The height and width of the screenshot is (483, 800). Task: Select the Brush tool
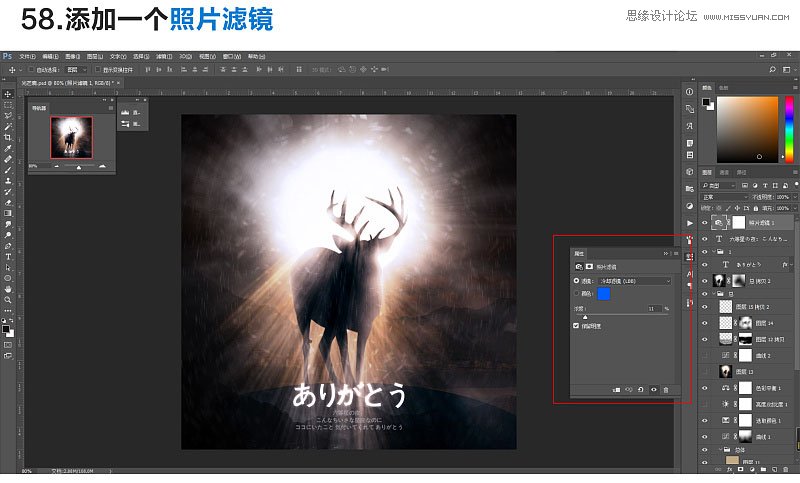[8, 170]
